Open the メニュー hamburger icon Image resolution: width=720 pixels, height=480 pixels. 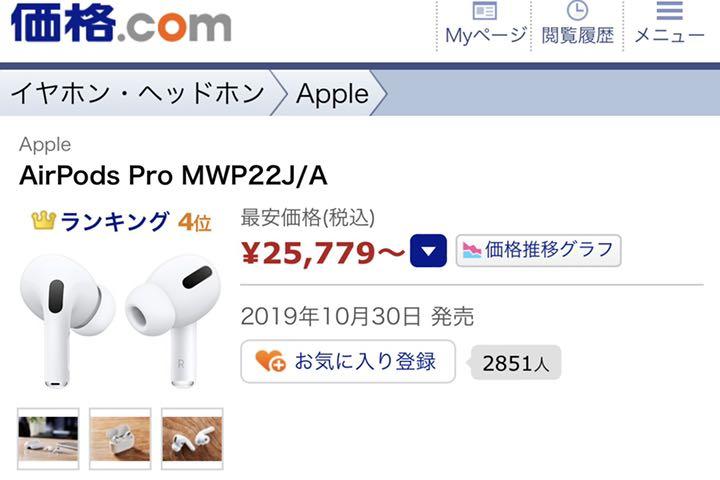pyautogui.click(x=669, y=11)
